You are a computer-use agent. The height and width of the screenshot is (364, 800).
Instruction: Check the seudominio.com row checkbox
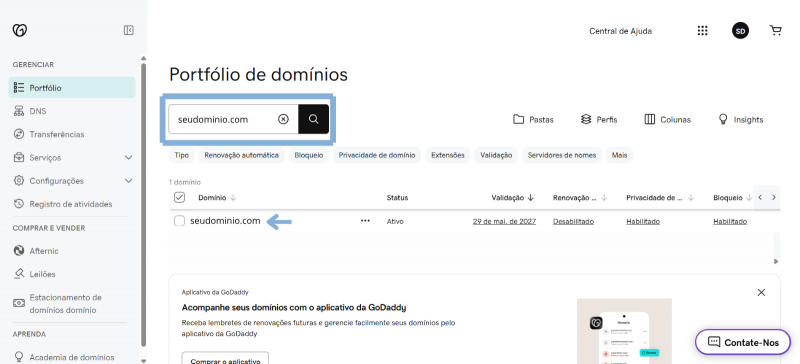point(180,221)
